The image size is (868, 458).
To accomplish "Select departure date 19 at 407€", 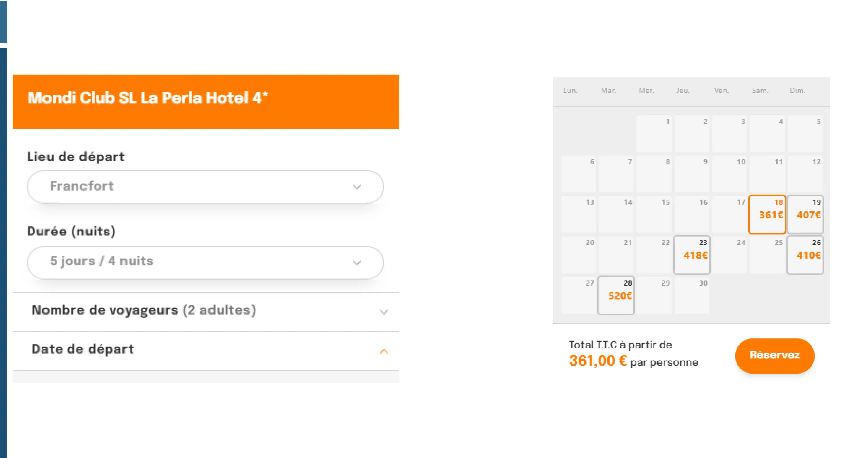I will (x=805, y=214).
